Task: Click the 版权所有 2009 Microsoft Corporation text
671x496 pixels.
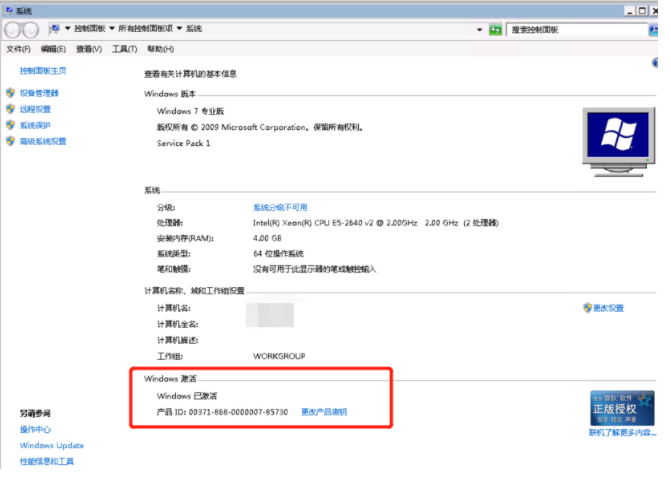Action: [x=260, y=128]
